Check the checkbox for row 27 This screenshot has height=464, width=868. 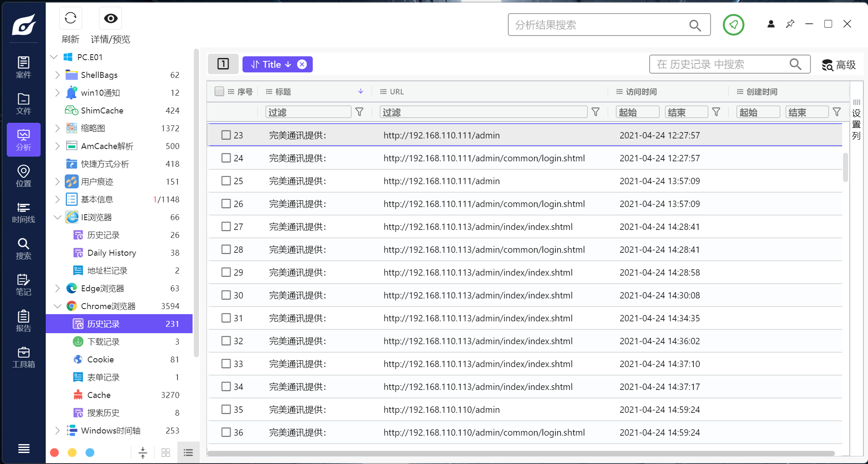226,226
